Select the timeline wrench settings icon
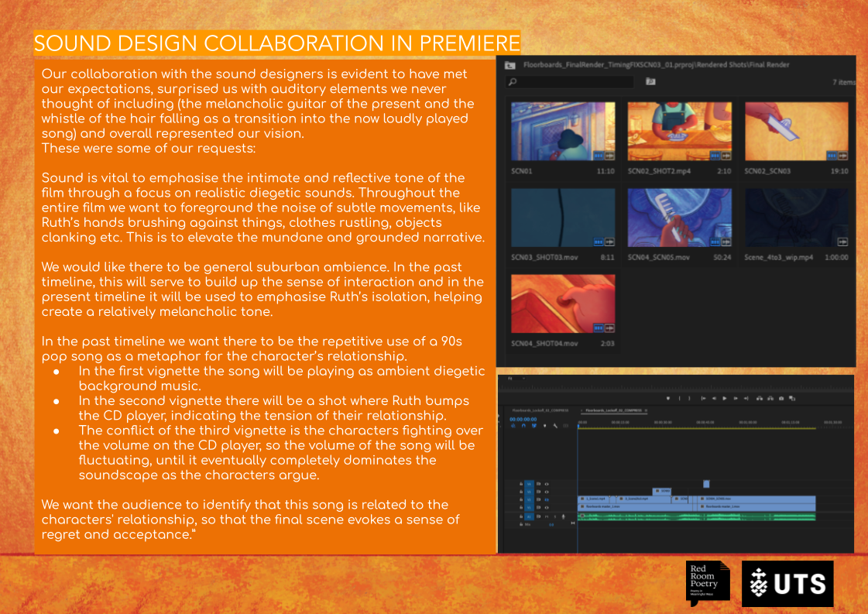 555,426
